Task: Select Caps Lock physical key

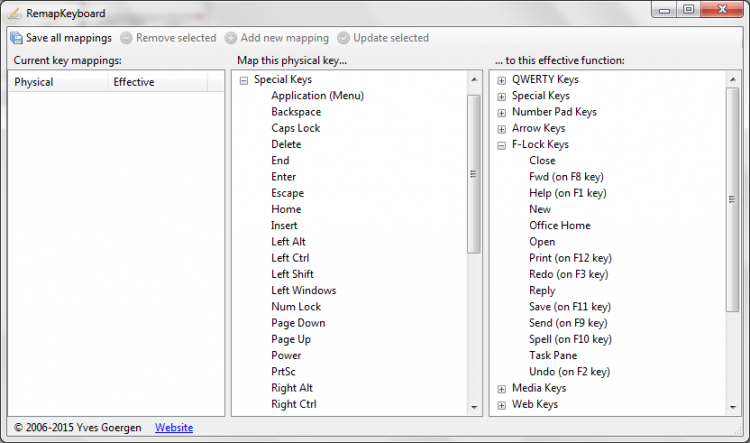Action: click(x=296, y=128)
